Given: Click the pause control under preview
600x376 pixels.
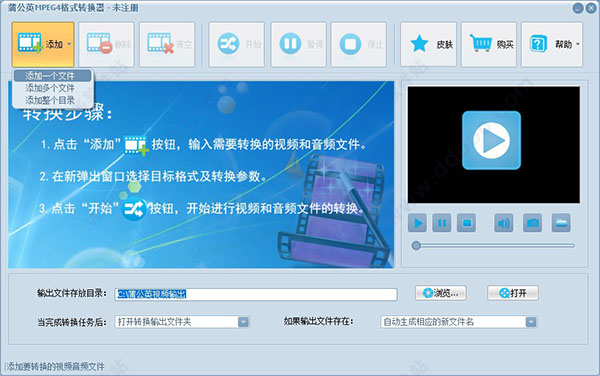Looking at the screenshot, I should 442,223.
